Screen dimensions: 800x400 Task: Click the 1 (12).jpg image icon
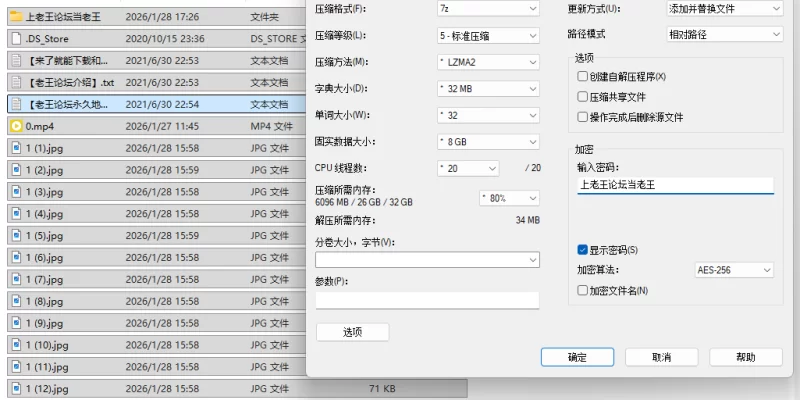pos(16,389)
